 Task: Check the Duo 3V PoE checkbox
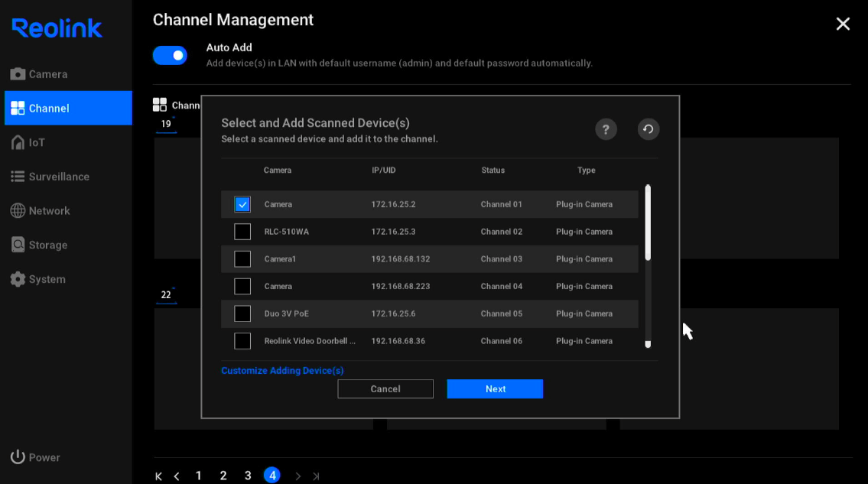(242, 313)
